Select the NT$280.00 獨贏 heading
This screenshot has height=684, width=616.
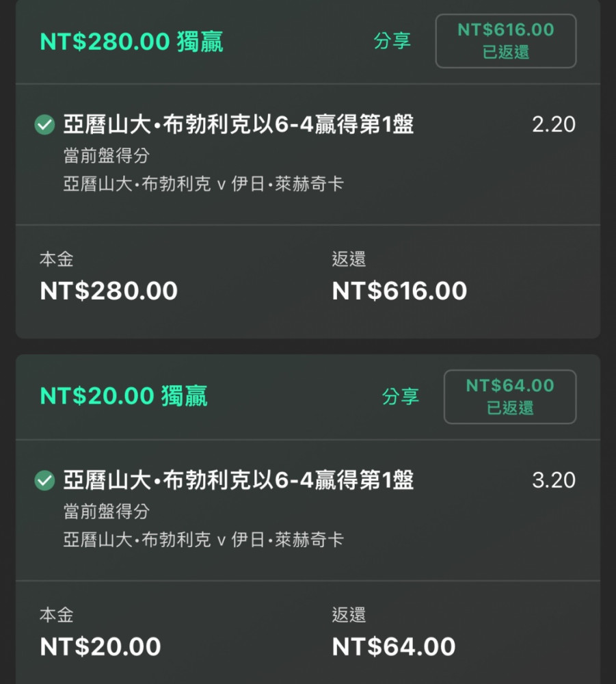click(132, 42)
